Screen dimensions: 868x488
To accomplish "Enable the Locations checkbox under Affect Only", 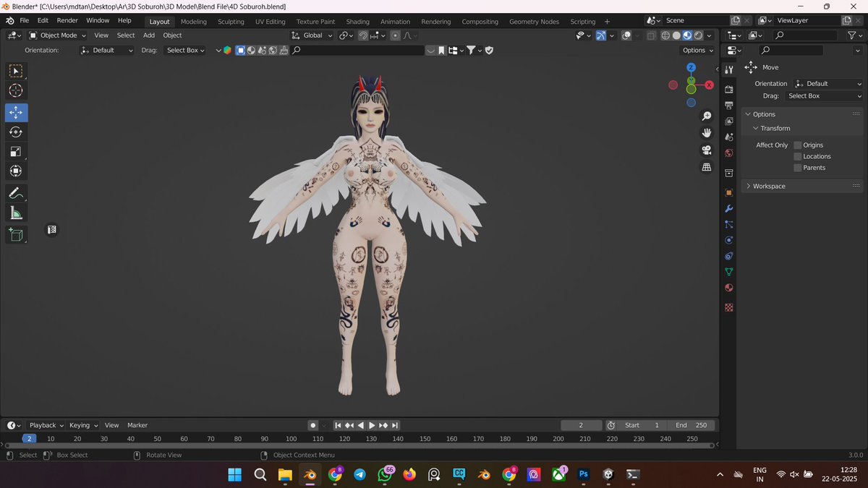I will click(x=798, y=156).
